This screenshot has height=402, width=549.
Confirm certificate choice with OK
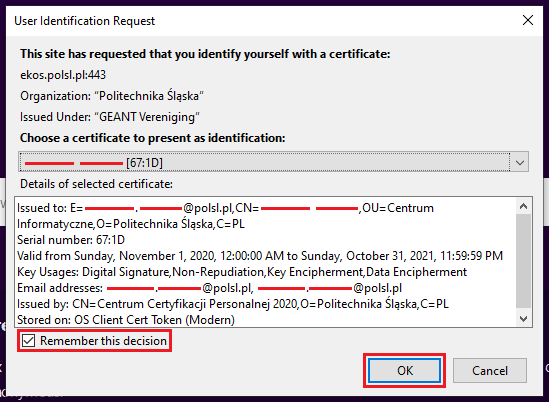coord(404,370)
